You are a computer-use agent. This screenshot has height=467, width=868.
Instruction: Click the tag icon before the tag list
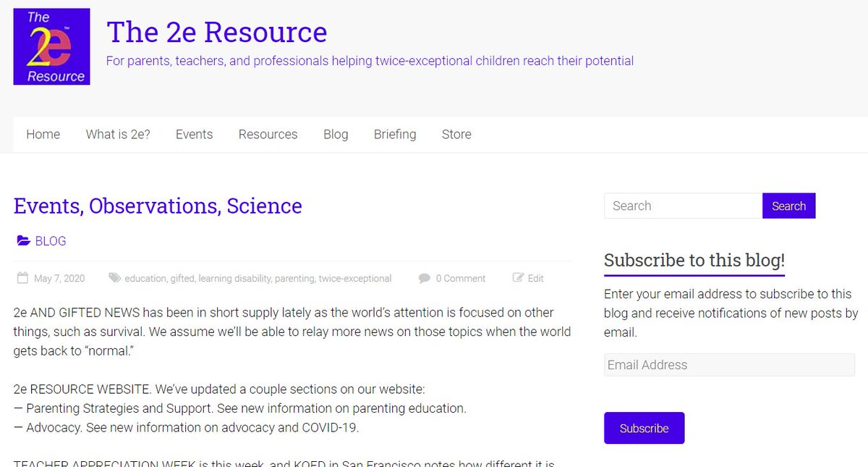[x=114, y=278]
